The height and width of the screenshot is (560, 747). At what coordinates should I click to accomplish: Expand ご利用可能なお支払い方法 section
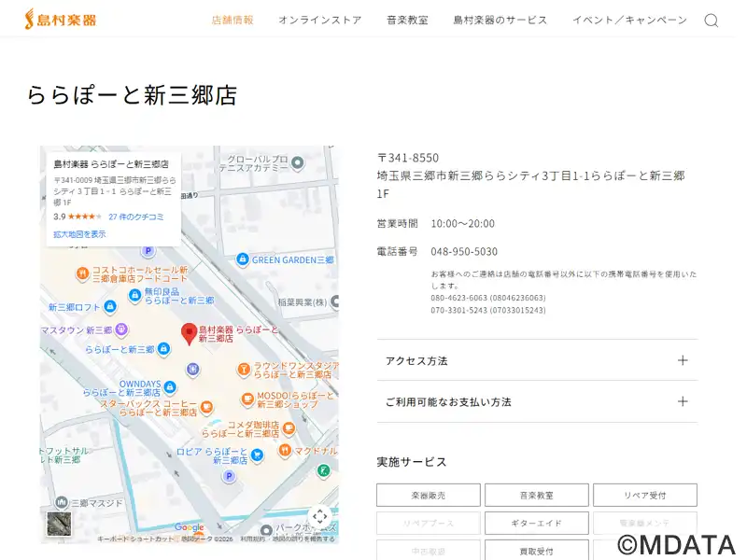click(537, 401)
